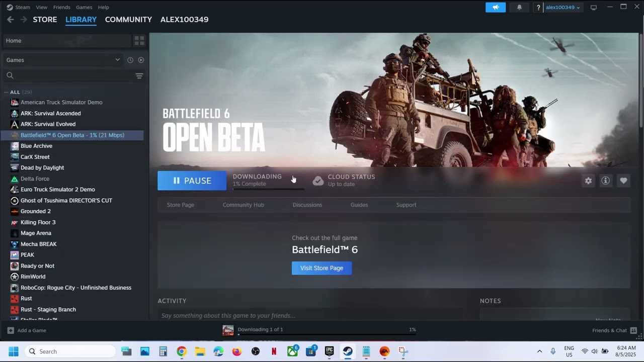The height and width of the screenshot is (362, 644).
Task: Open File Explorer from taskbar
Action: pos(200,351)
